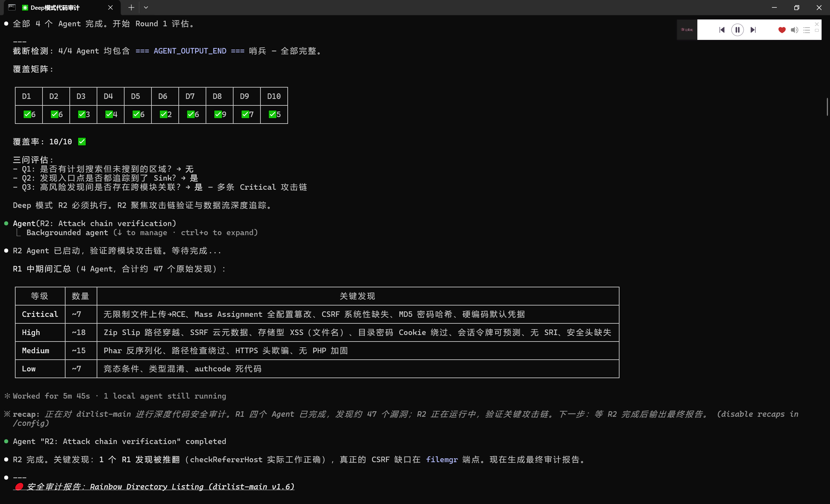This screenshot has width=830, height=504.
Task: Click the spinner icon before Worked for
Action: 7,396
